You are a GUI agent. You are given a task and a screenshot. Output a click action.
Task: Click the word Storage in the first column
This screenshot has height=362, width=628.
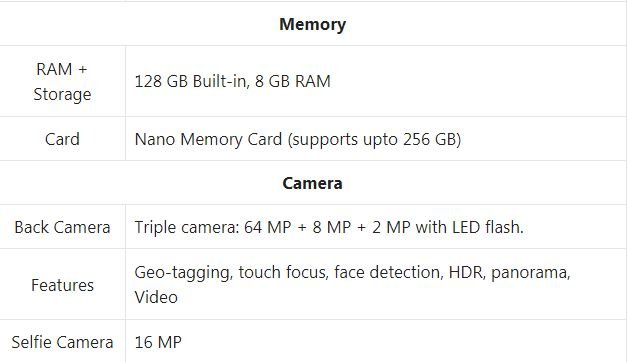(62, 95)
